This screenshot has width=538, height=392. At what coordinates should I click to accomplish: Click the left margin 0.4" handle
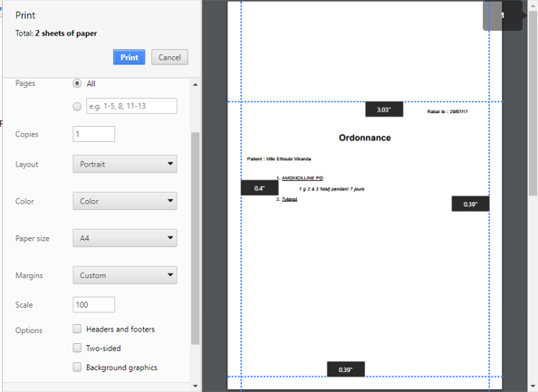[x=259, y=188]
